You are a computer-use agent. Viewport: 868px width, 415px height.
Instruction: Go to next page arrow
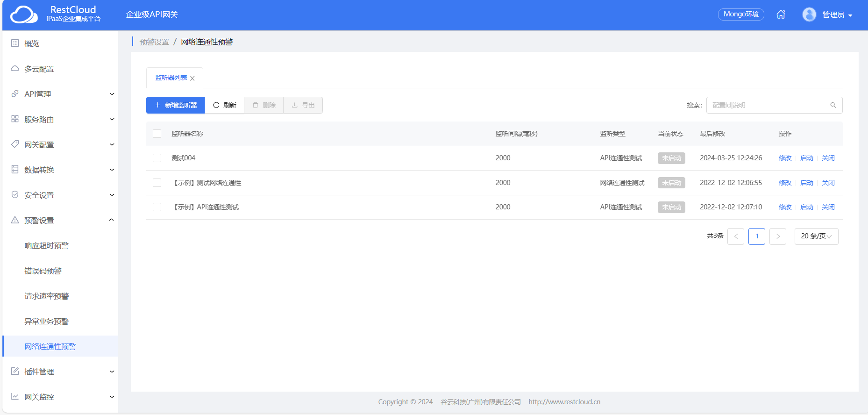click(778, 236)
